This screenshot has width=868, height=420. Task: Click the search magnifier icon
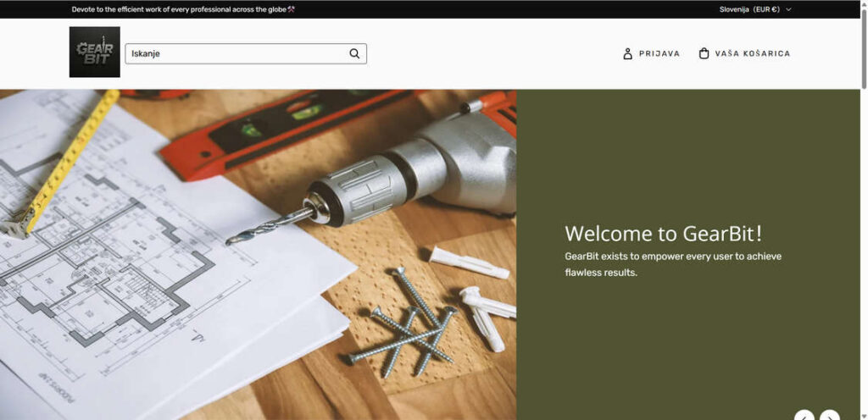(x=354, y=53)
